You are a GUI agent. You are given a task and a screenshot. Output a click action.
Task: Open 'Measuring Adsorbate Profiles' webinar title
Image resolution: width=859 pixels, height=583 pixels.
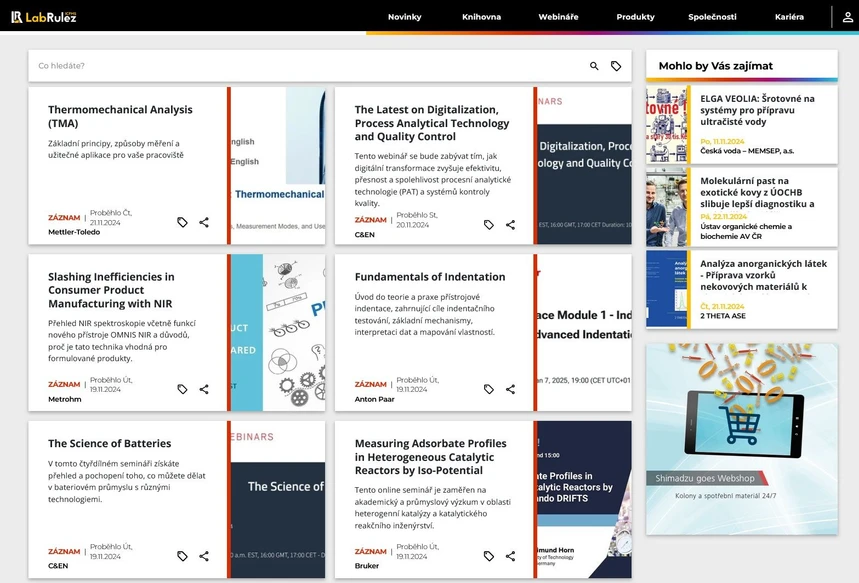click(x=431, y=457)
